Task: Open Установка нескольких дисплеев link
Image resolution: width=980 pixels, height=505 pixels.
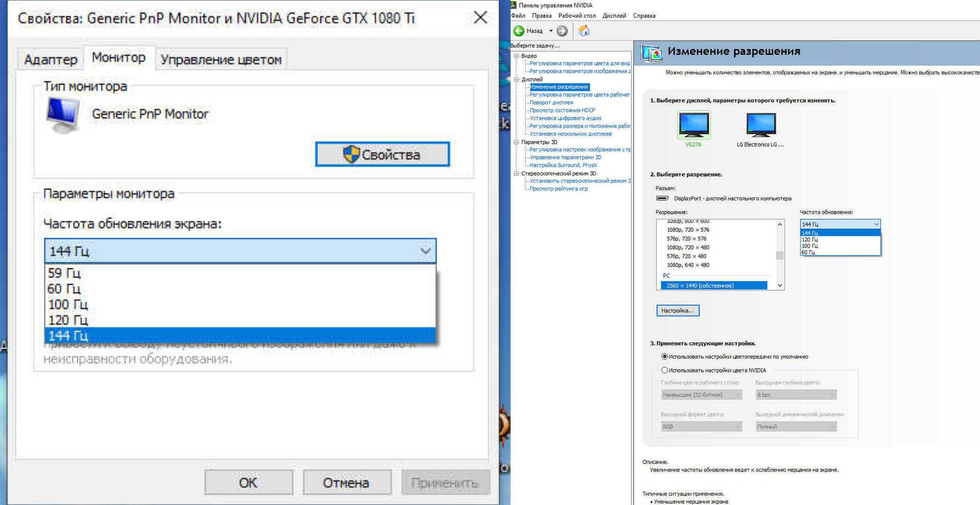Action: click(571, 134)
